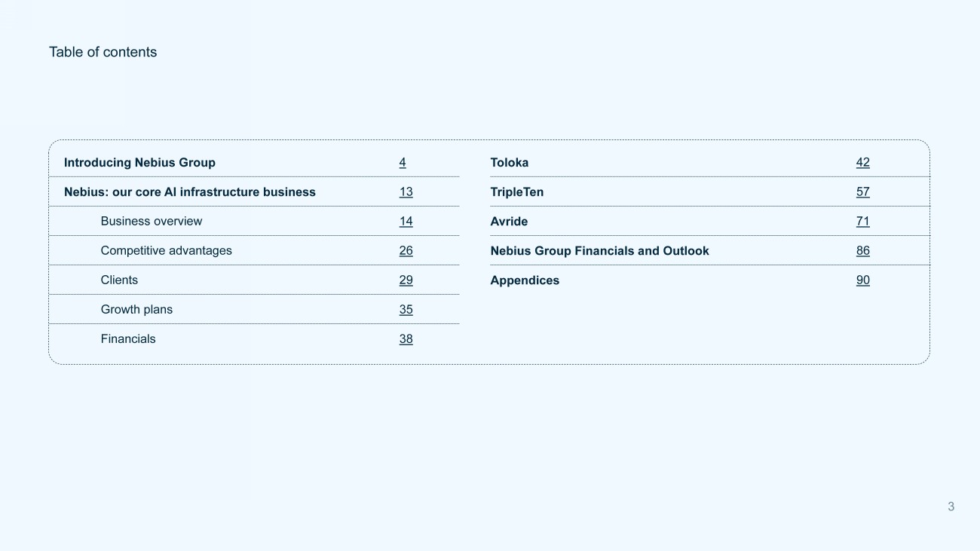Open page 86 Financials and Outlook link
Screen dimensions: 980x551
click(862, 251)
